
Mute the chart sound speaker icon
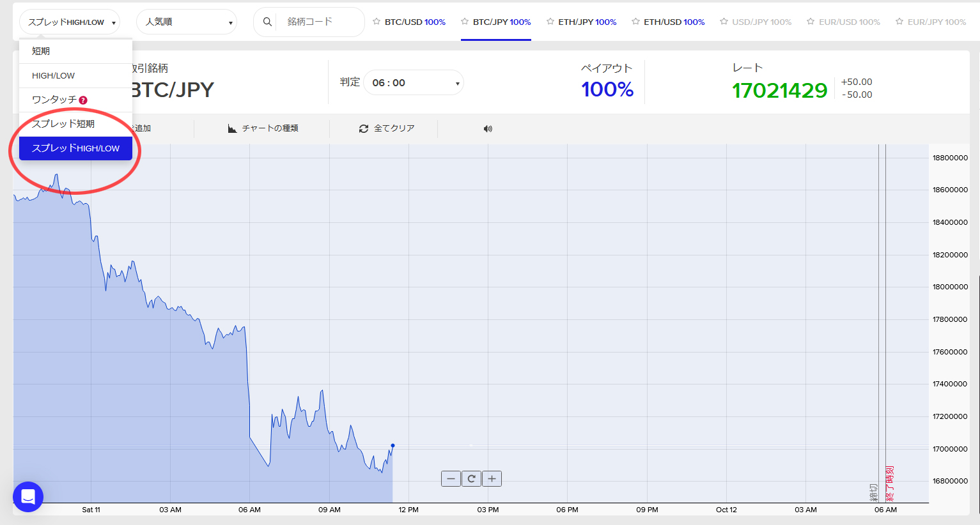pyautogui.click(x=488, y=129)
